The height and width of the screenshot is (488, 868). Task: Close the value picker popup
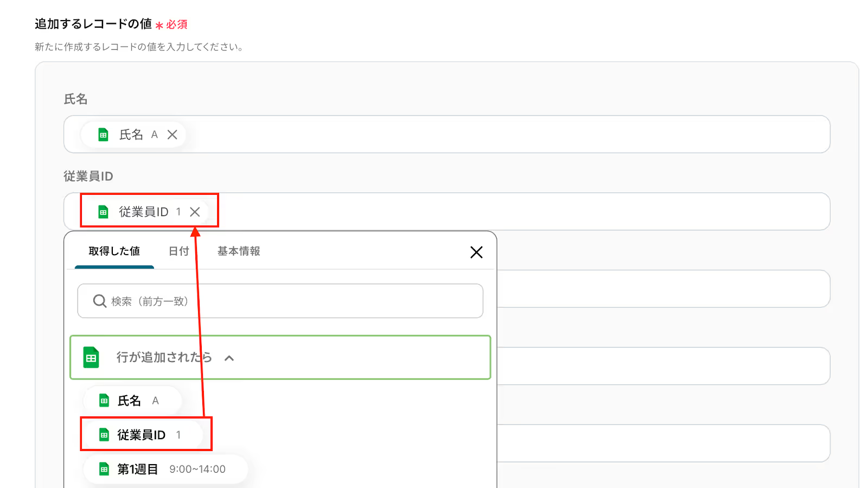(476, 252)
